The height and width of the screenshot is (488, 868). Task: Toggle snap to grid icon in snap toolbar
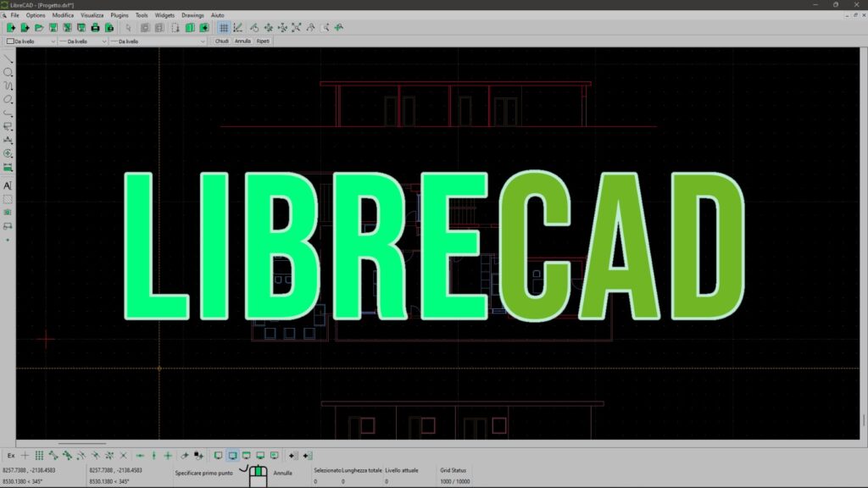pos(39,455)
